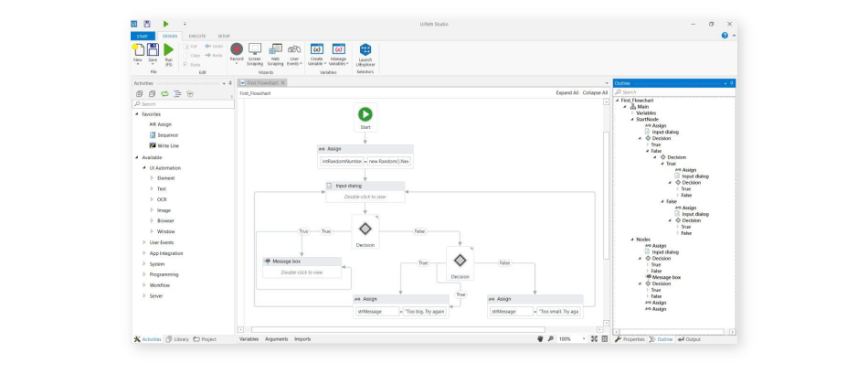868x374 pixels.
Task: Select the Input dialog activity on canvas
Action: click(365, 192)
